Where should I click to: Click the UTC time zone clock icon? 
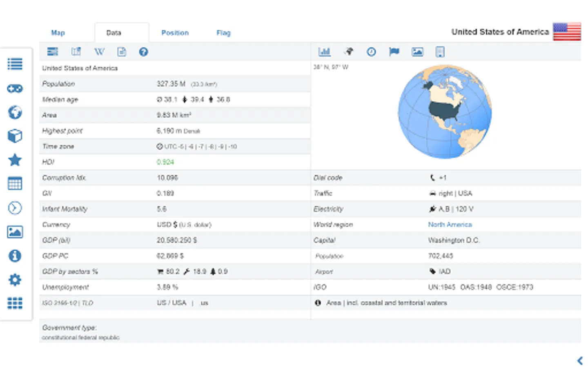pyautogui.click(x=160, y=146)
